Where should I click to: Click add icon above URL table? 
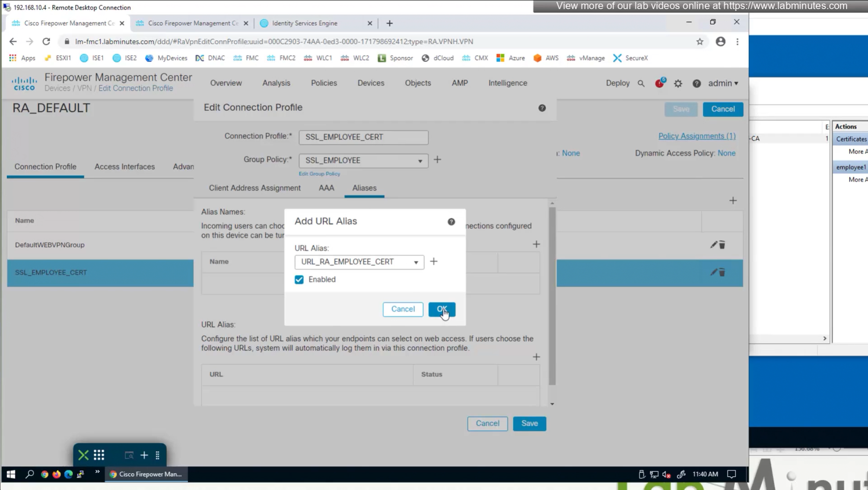536,357
